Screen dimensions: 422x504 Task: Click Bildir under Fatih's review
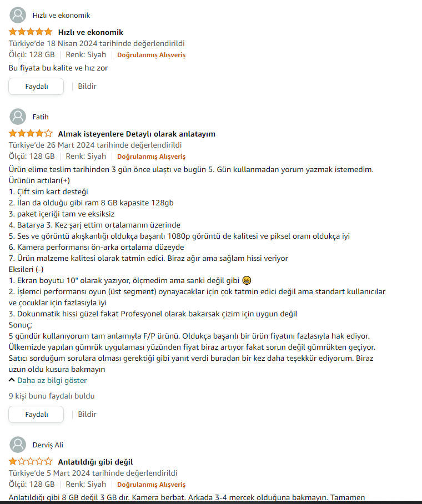point(87,414)
